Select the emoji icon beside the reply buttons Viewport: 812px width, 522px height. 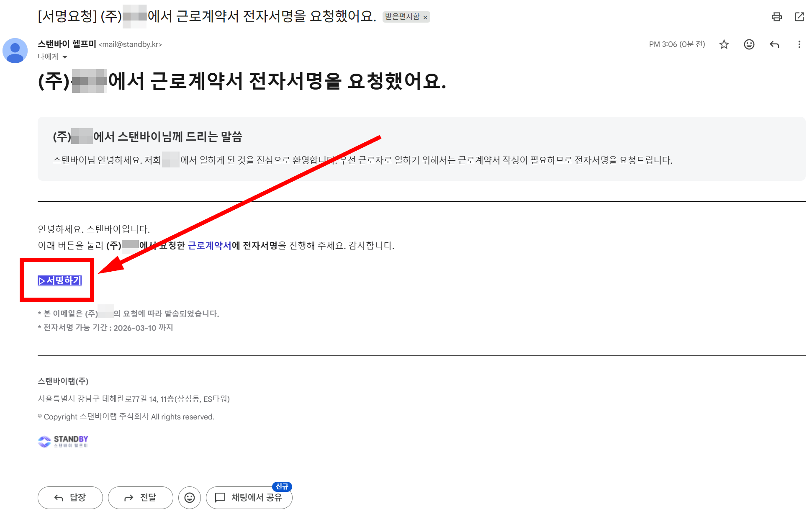[x=190, y=498]
